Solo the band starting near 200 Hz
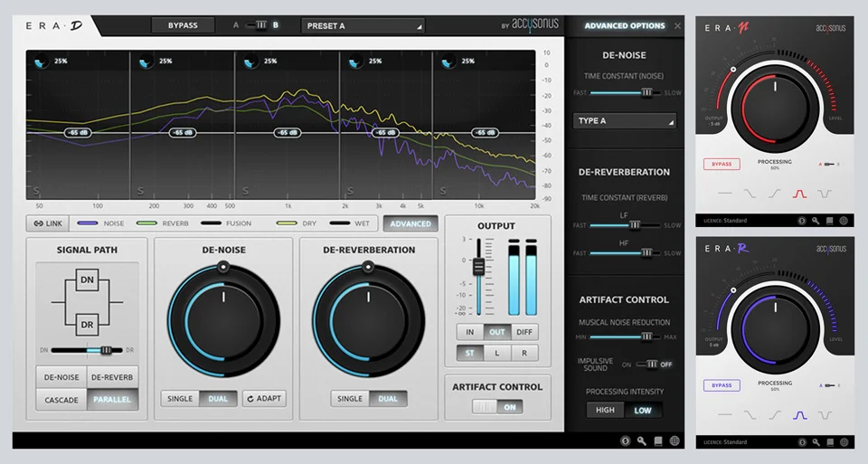Image resolution: width=868 pixels, height=464 pixels. 141,191
